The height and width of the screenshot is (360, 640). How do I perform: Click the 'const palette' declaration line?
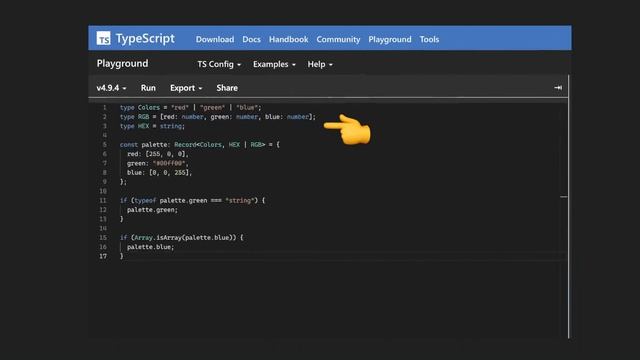coord(200,144)
